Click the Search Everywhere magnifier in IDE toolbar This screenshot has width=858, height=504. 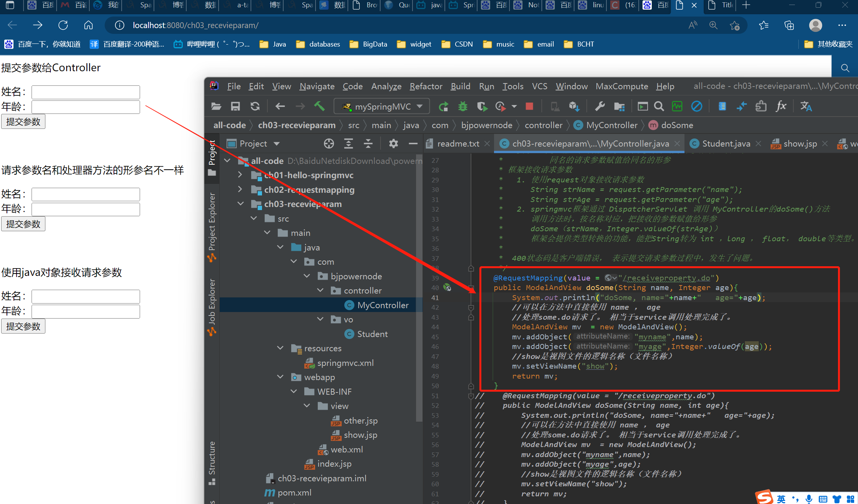[659, 107]
